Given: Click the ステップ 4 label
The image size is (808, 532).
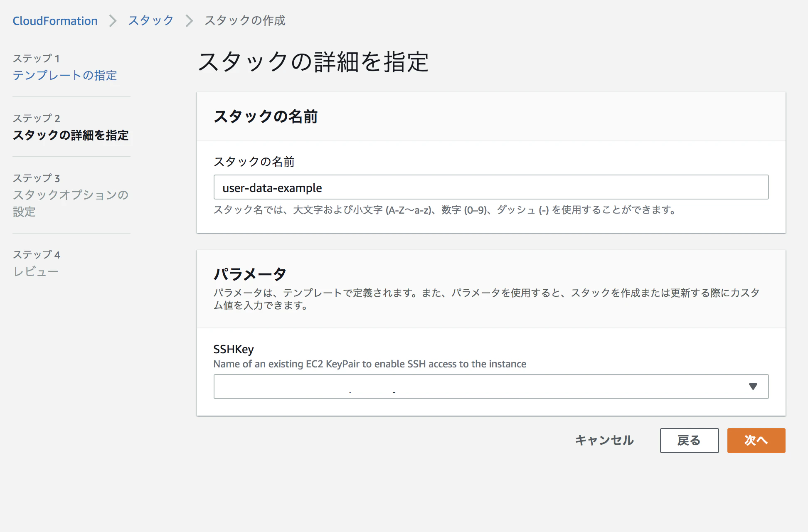Looking at the screenshot, I should point(36,255).
